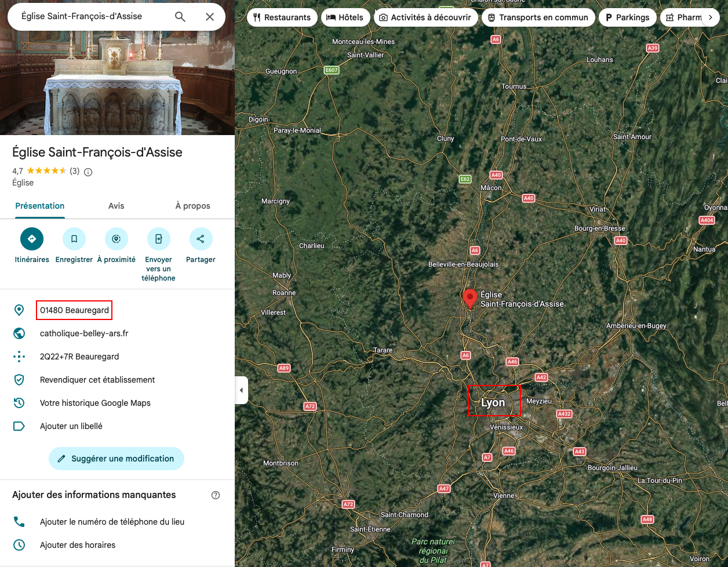Click the Lyon label on the map
Viewport: 728px width, 567px height.
[x=493, y=402]
